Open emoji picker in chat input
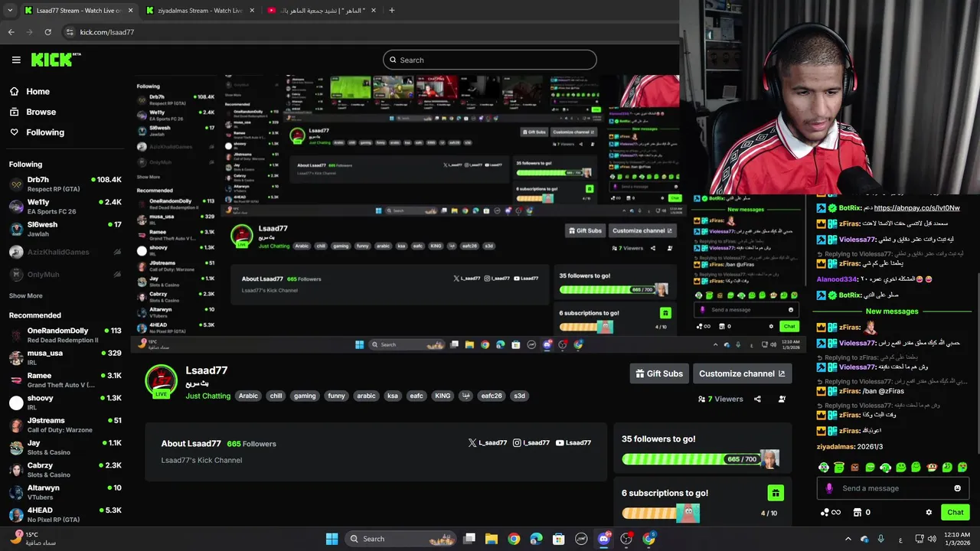 coord(957,488)
